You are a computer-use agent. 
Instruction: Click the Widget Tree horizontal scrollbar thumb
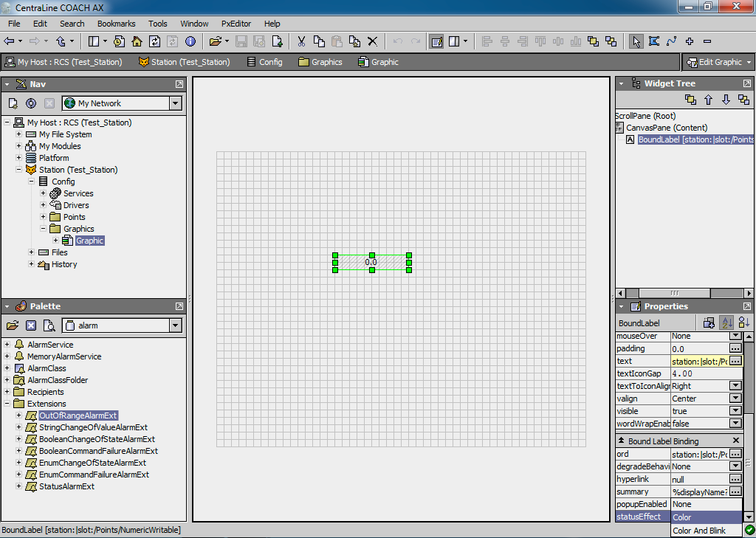[674, 293]
